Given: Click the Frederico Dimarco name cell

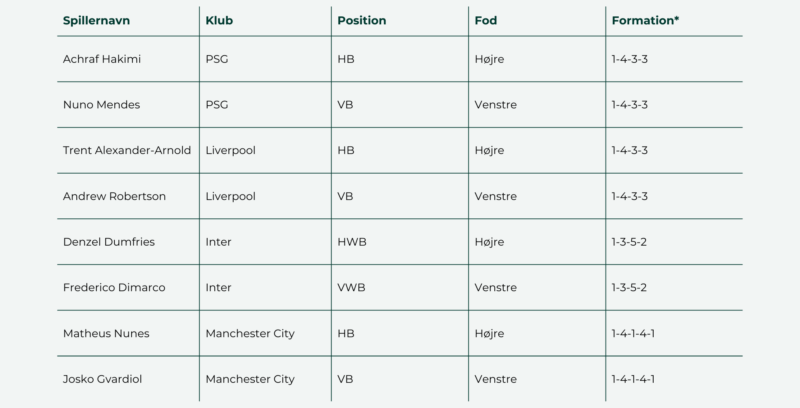Looking at the screenshot, I should tap(113, 287).
